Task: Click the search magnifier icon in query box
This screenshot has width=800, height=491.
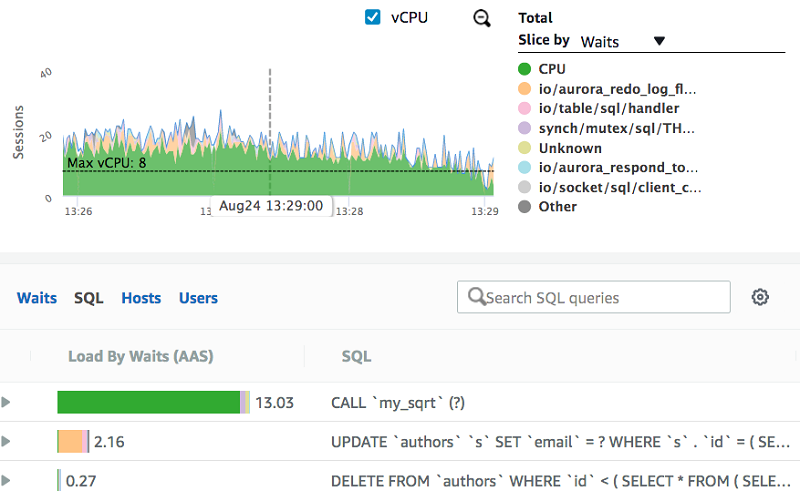Action: (x=477, y=297)
